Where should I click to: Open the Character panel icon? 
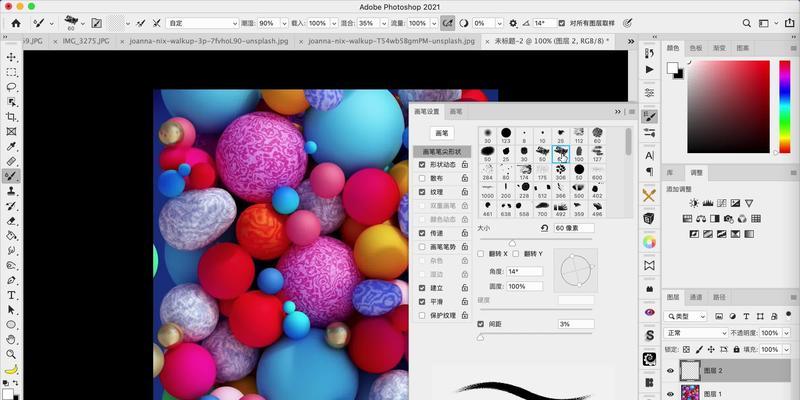pyautogui.click(x=649, y=156)
